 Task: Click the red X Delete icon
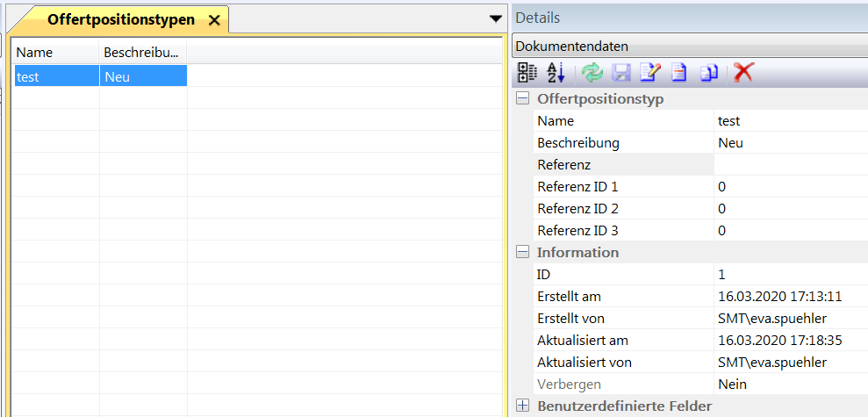pos(744,73)
